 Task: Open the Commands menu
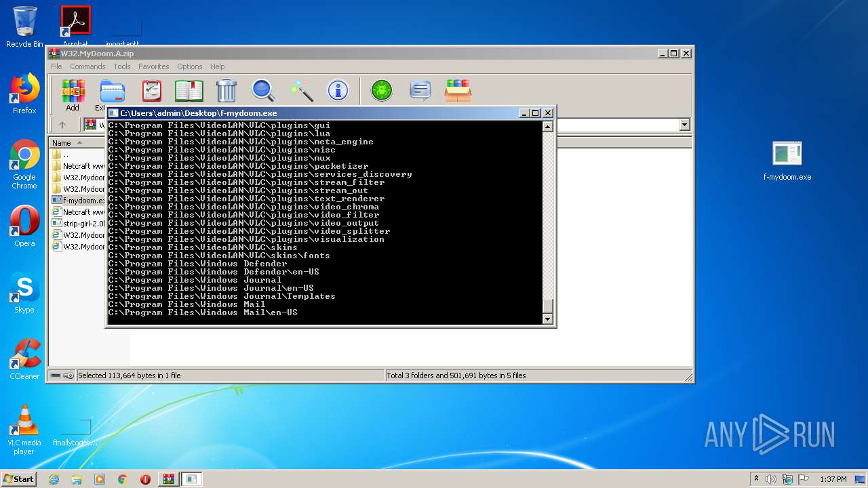87,66
